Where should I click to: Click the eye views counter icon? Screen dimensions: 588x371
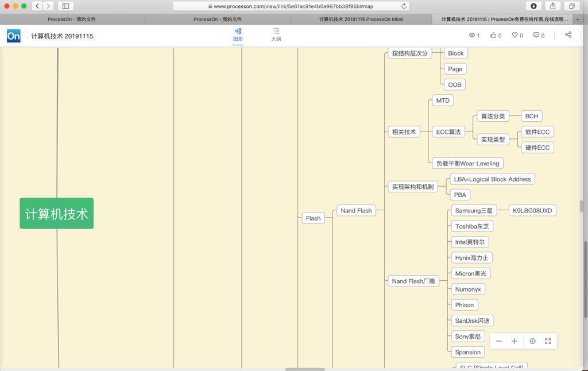(x=472, y=35)
